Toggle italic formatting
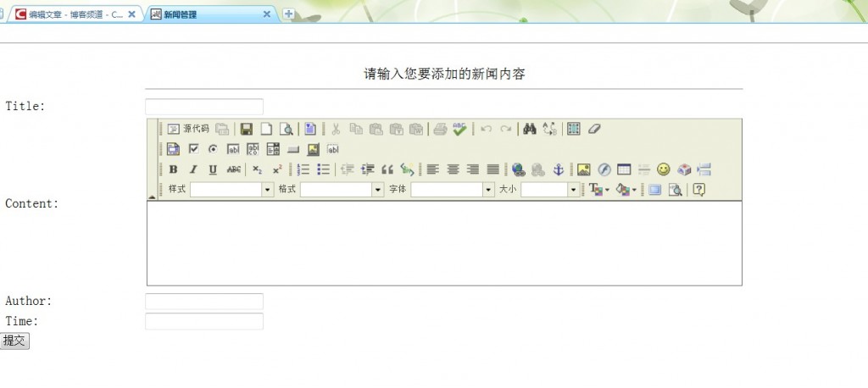Screen dimensions: 868x388 click(193, 169)
